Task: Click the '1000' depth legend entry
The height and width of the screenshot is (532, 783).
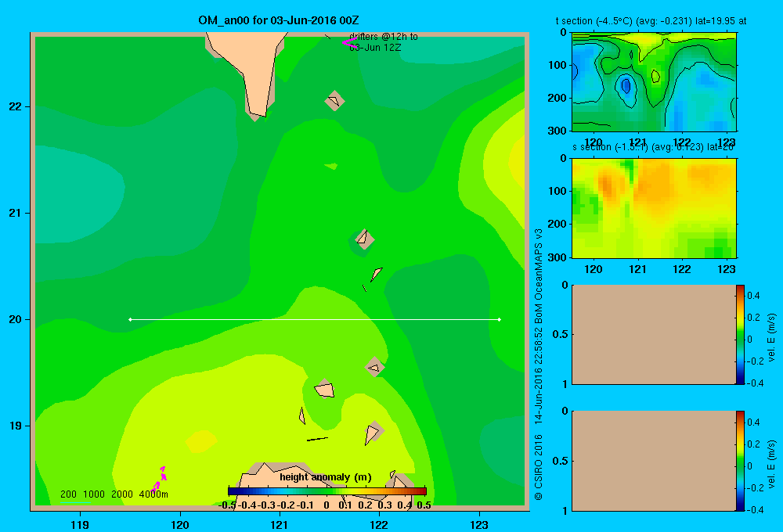Action: coord(94,494)
